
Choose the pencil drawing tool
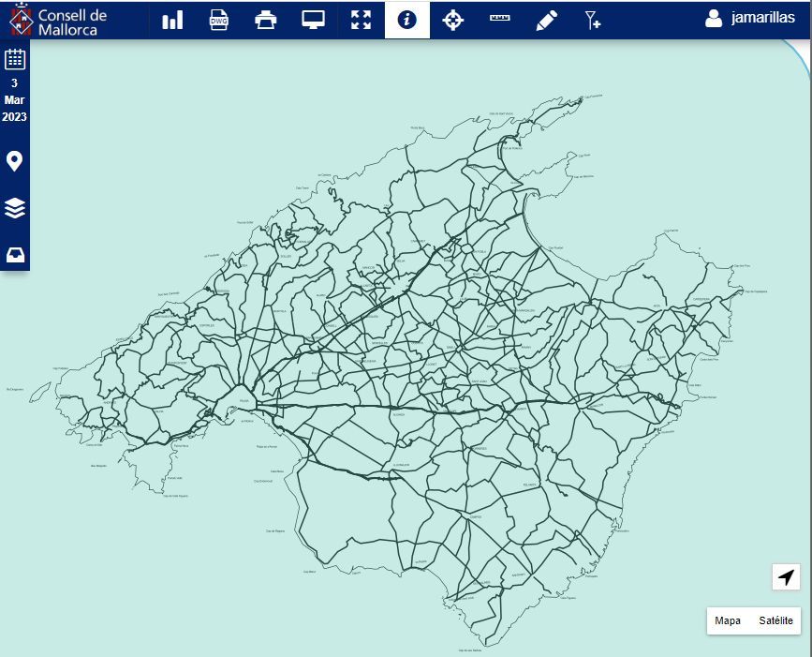[x=547, y=21]
